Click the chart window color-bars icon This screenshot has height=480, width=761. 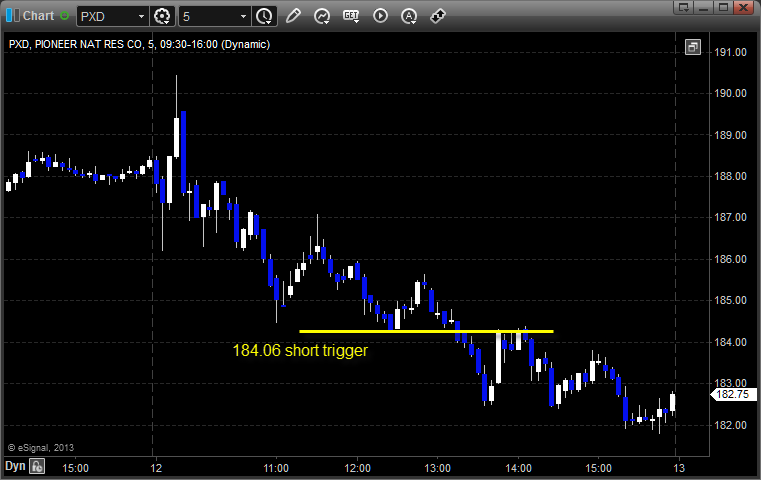point(13,16)
